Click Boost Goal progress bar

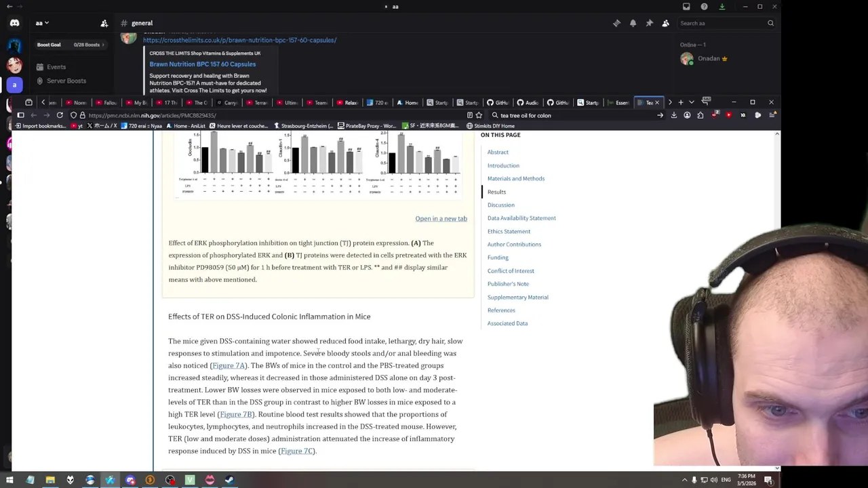click(x=71, y=45)
